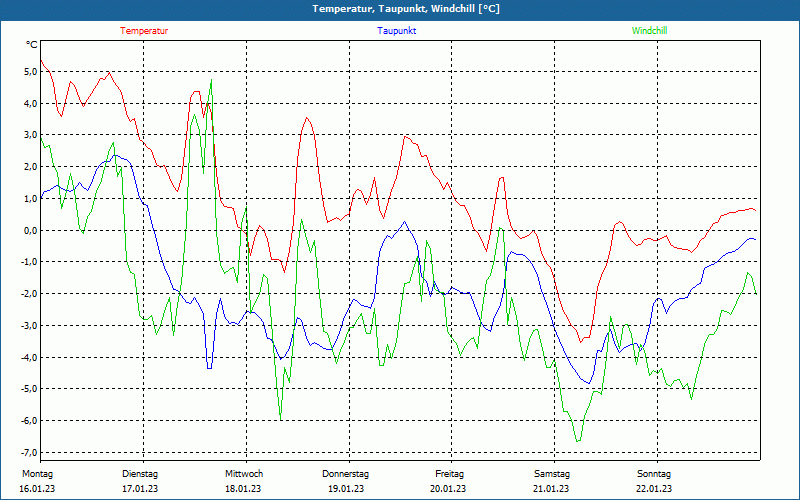Click the green Windchill legend label

(649, 31)
